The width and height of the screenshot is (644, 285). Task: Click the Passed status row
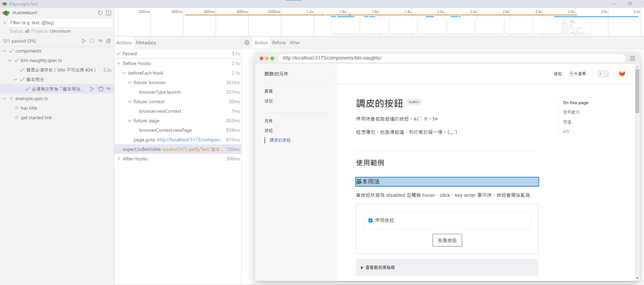pyautogui.click(x=178, y=53)
